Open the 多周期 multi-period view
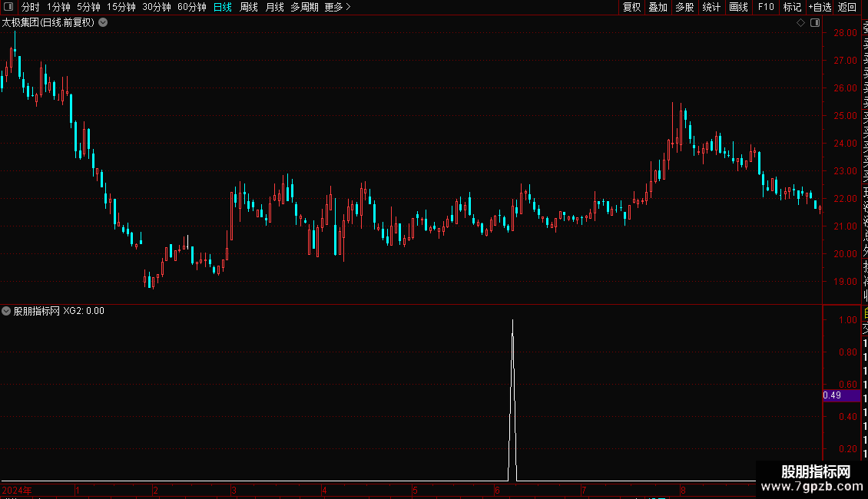This screenshot has height=499, width=868. tap(304, 7)
